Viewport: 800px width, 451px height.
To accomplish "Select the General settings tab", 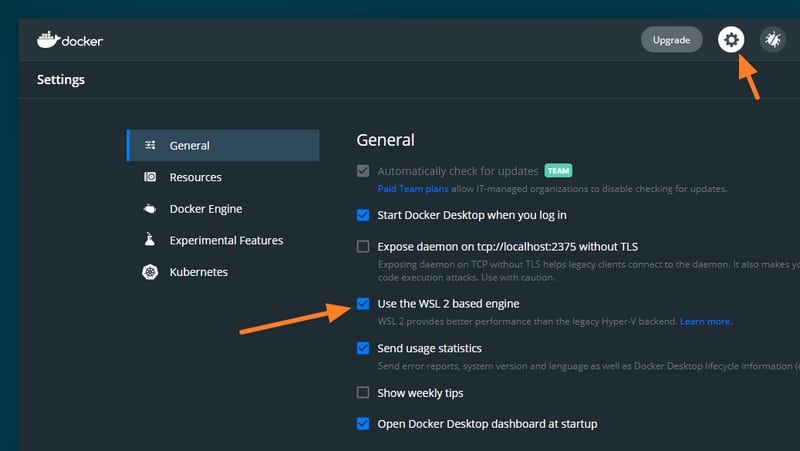I will click(223, 145).
